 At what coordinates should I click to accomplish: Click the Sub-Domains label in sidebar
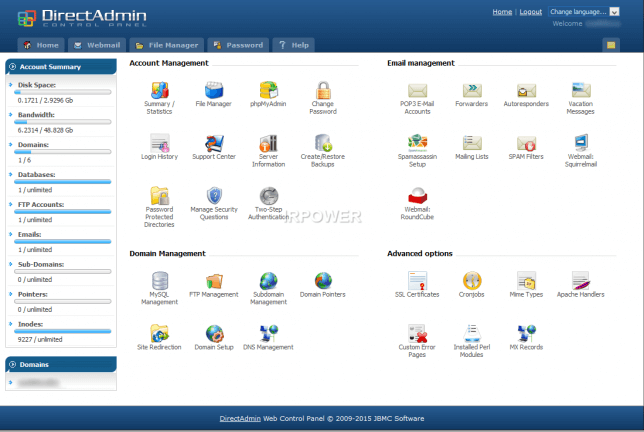coord(41,264)
